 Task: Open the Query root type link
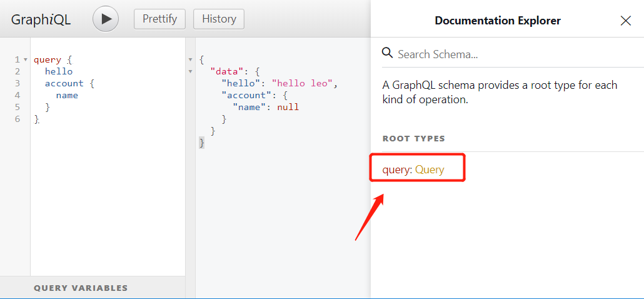[x=430, y=170]
